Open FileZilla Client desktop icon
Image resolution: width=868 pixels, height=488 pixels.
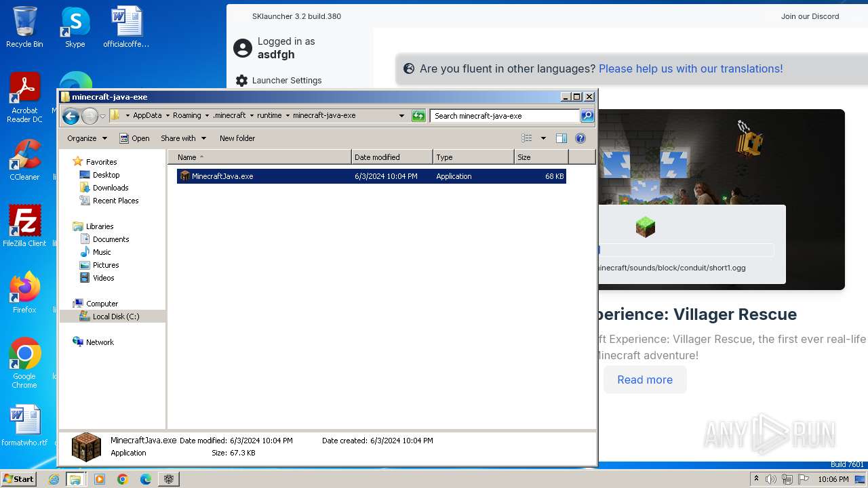coord(24,226)
